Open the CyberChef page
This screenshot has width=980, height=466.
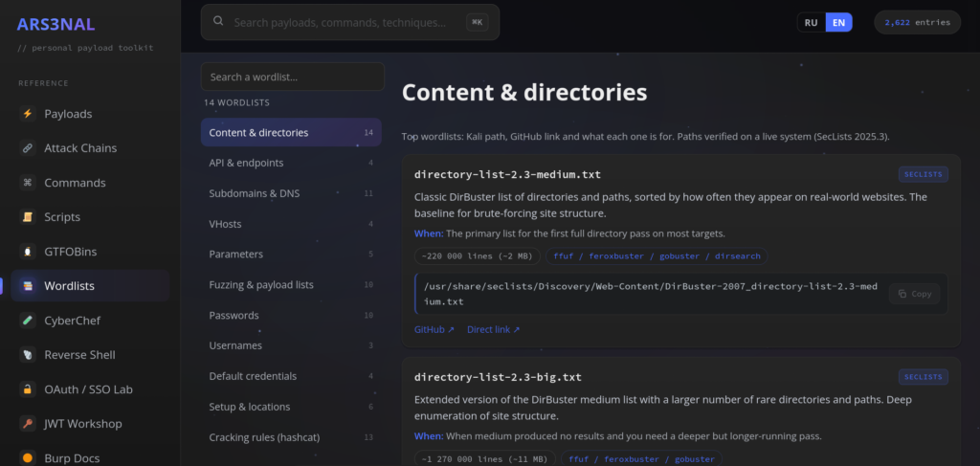[90, 321]
